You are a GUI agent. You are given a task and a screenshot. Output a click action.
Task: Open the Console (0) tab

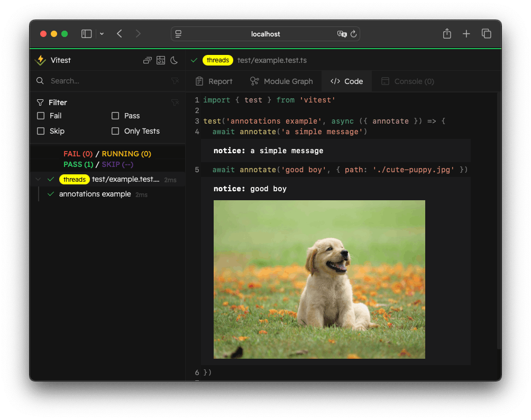click(407, 81)
